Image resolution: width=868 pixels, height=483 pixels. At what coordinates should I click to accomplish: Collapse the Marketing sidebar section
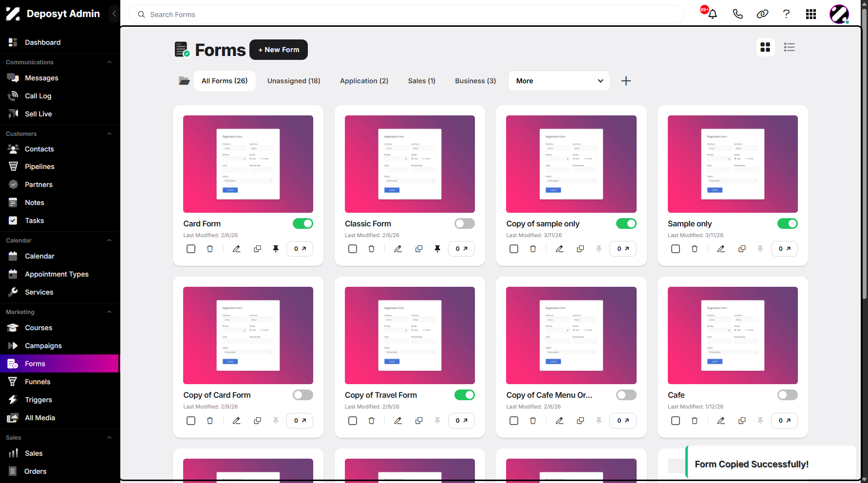tap(109, 312)
